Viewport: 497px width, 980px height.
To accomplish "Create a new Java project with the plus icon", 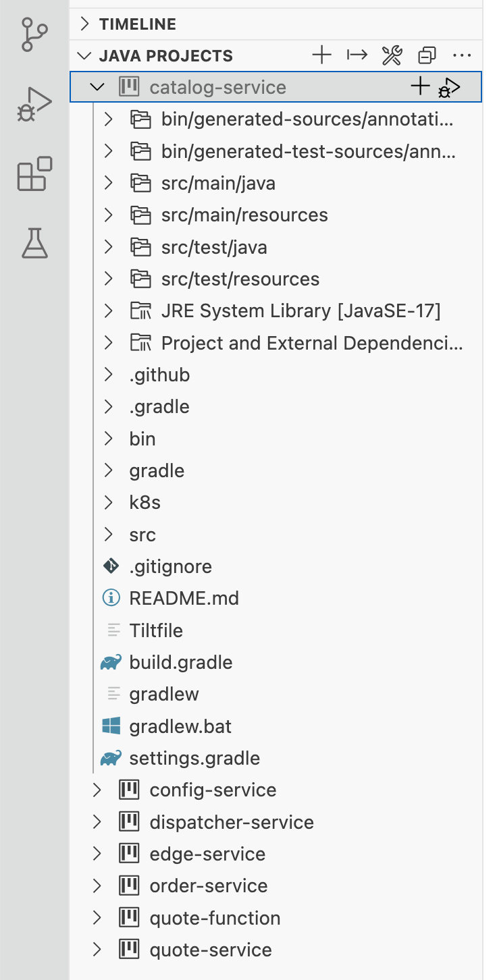I will point(322,55).
